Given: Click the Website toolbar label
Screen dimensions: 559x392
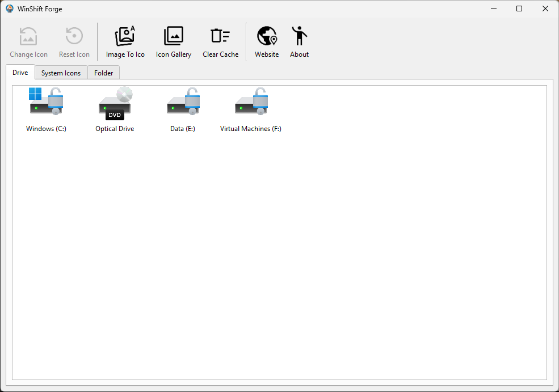Looking at the screenshot, I should pos(267,54).
